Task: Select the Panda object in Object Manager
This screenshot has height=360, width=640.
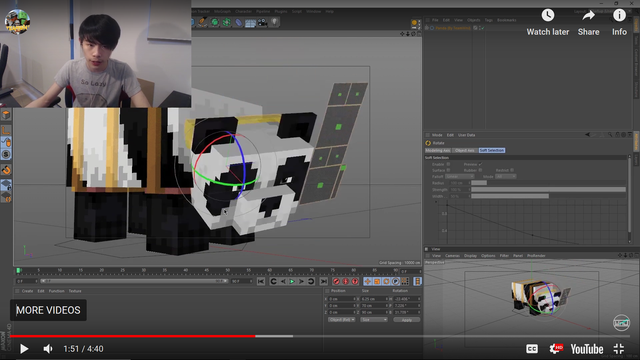Action: (x=453, y=28)
